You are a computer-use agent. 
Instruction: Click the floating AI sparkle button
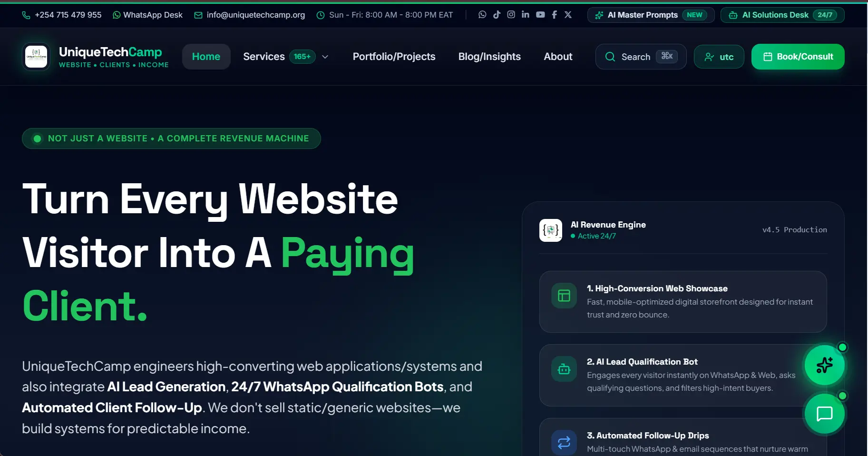[x=824, y=365]
